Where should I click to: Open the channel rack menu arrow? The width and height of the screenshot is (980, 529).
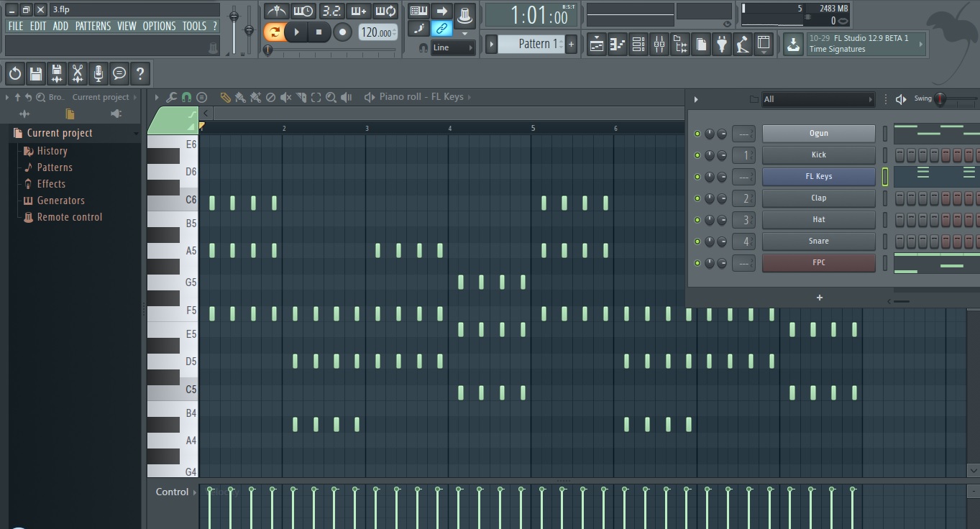(695, 99)
